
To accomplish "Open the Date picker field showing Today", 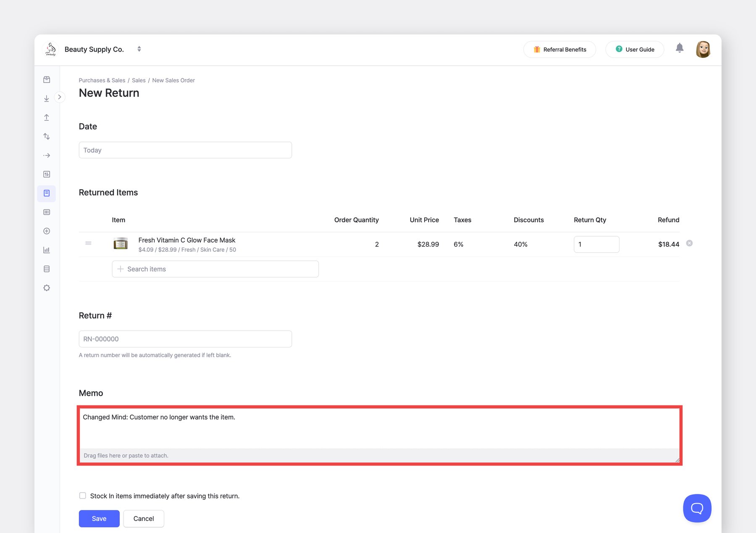I will (x=185, y=150).
